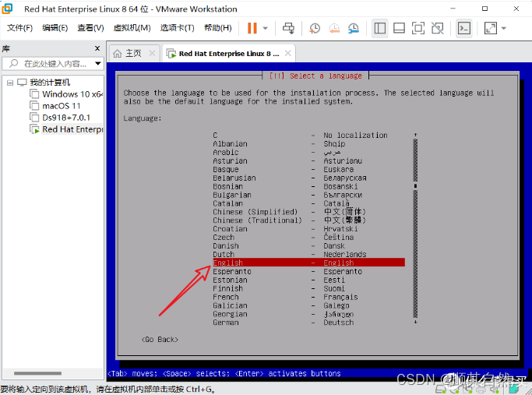Select 我的计算机 in the library
This screenshot has height=395, width=532.
50,83
